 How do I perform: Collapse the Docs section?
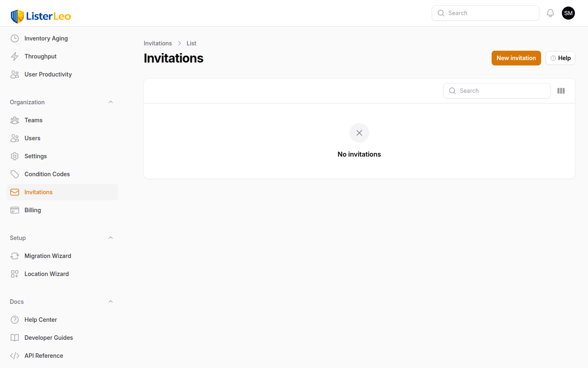[110, 301]
